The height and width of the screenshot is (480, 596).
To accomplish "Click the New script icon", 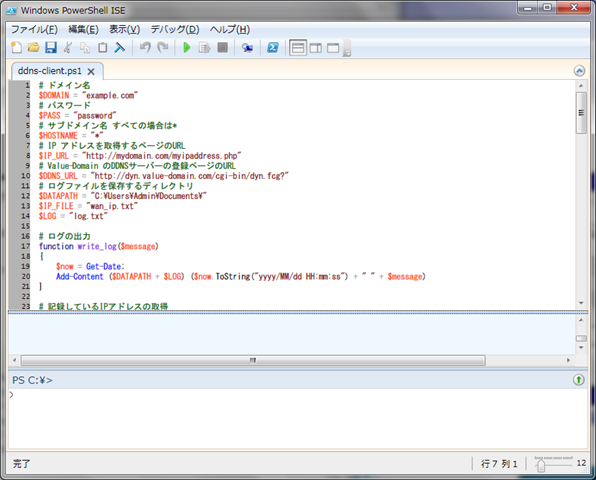I will click(16, 48).
